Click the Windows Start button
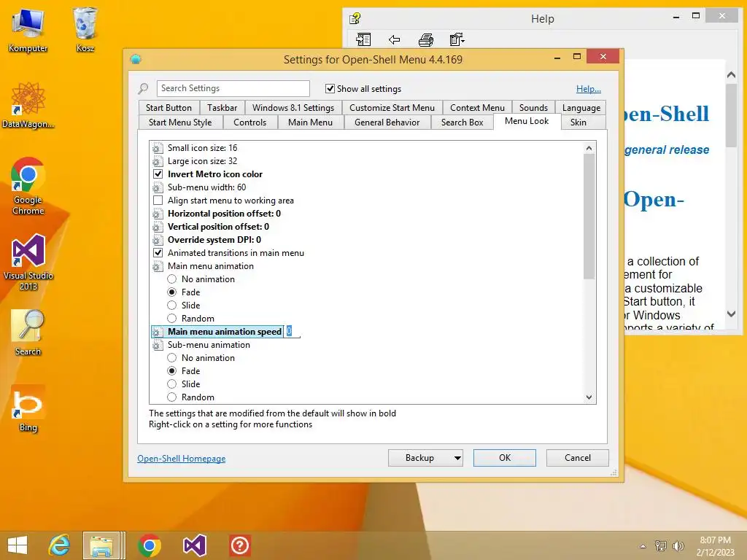Screen dimensions: 747x560 click(18, 545)
